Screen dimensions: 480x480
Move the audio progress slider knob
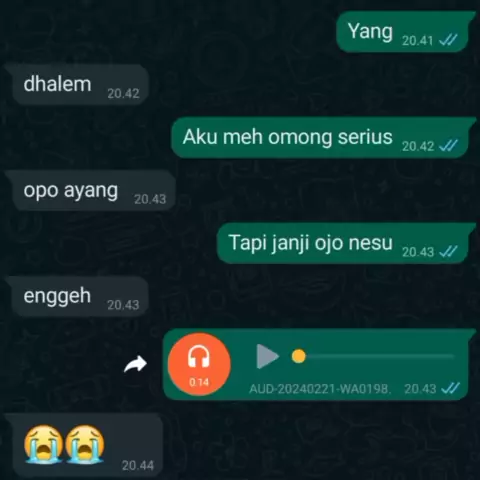point(299,356)
